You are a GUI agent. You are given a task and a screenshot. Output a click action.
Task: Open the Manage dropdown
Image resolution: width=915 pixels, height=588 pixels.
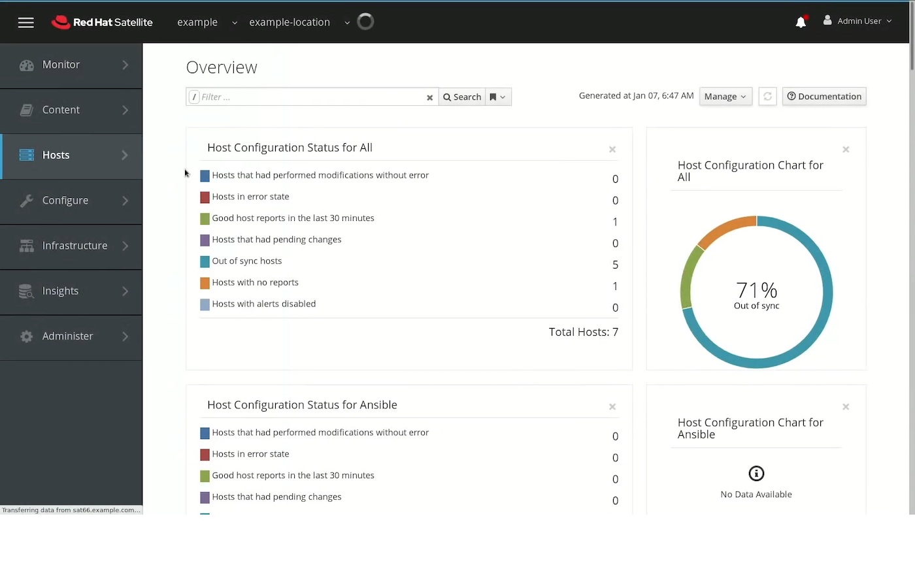tap(725, 97)
